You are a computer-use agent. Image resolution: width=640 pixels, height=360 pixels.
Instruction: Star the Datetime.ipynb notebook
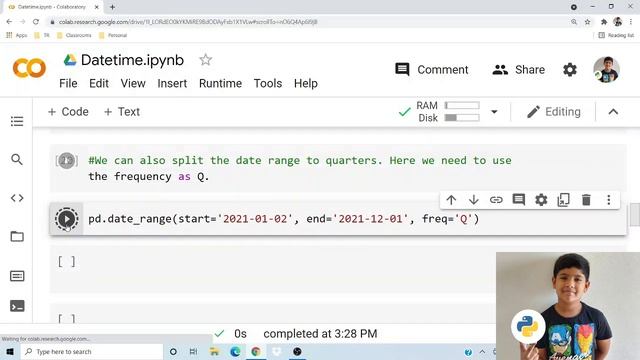(x=205, y=60)
